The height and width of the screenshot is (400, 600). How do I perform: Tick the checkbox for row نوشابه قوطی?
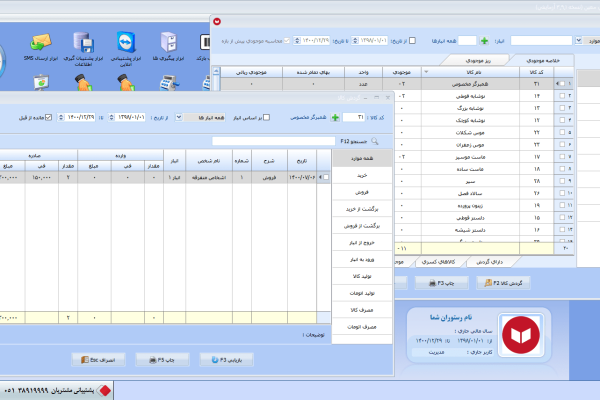562,96
